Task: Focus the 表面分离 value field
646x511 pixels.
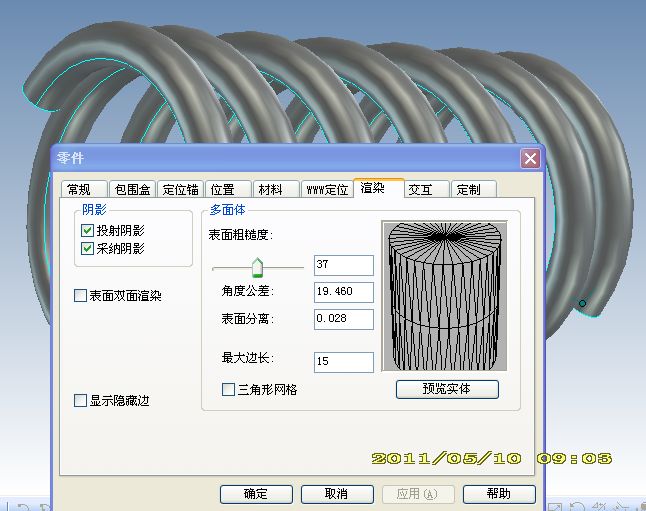Action: [x=343, y=319]
